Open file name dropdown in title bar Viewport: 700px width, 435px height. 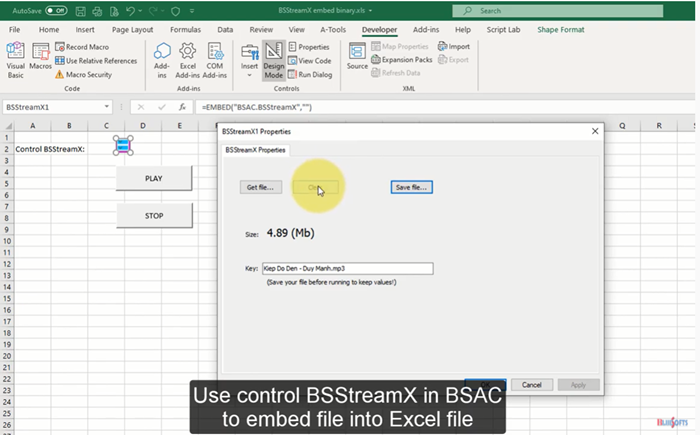[x=370, y=11]
